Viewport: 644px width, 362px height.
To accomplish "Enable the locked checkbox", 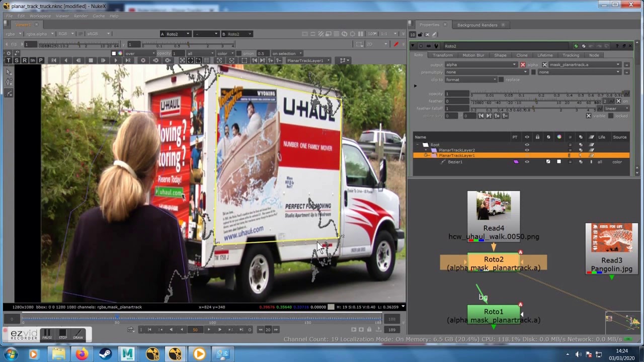I will point(611,116).
